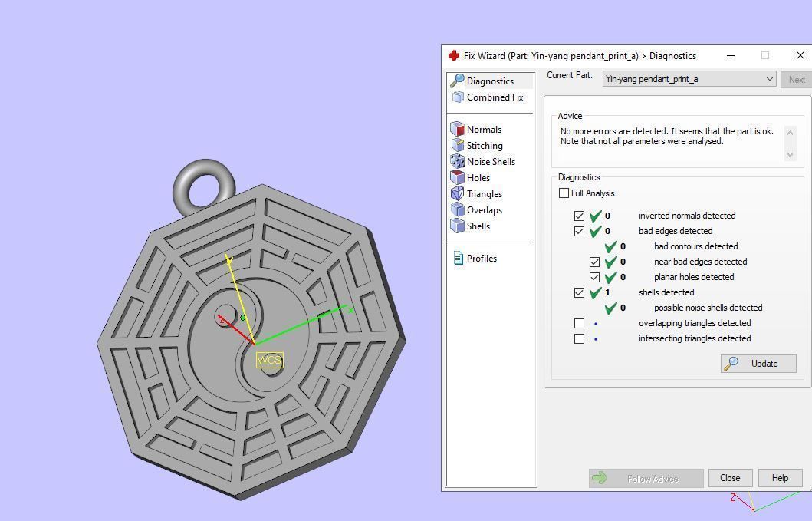812x521 pixels.
Task: Close the Fix Wizard window
Action: click(x=800, y=55)
